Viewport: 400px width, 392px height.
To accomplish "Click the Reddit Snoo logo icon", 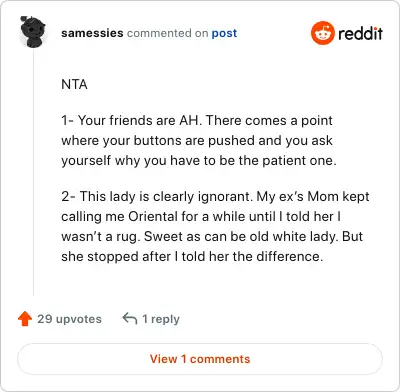I will click(x=322, y=33).
